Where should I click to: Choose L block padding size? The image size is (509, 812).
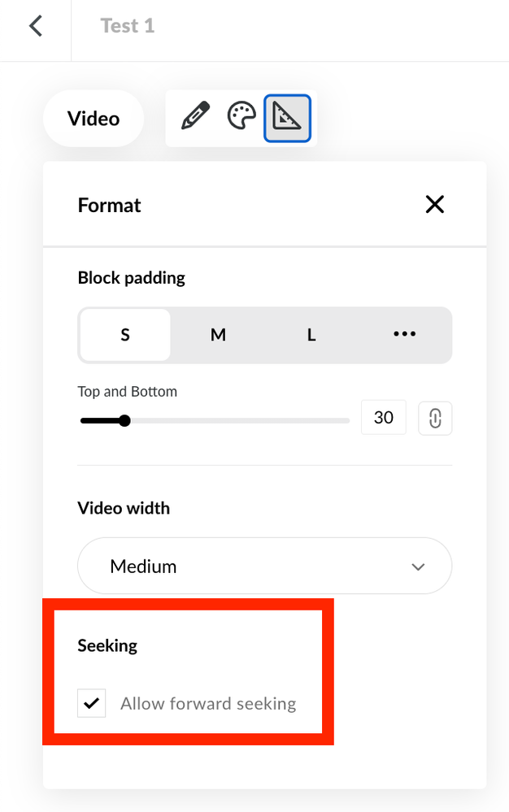311,334
